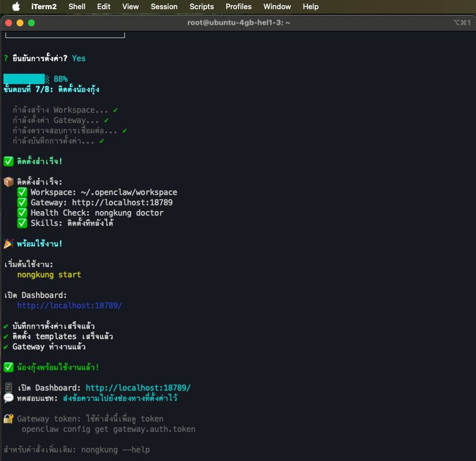The image size is (476, 461).
Task: Click the package emoji before ติดตั้งสำเร็จ
Action: point(9,182)
